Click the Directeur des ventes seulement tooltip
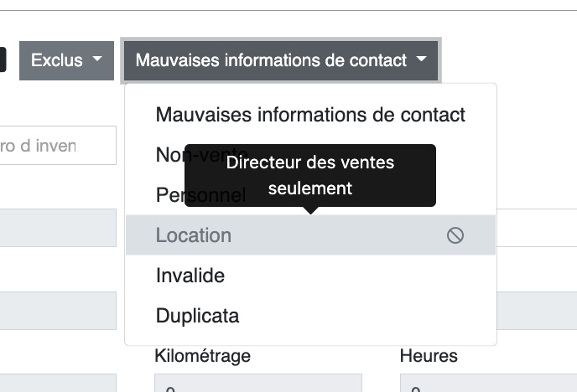 click(x=310, y=176)
